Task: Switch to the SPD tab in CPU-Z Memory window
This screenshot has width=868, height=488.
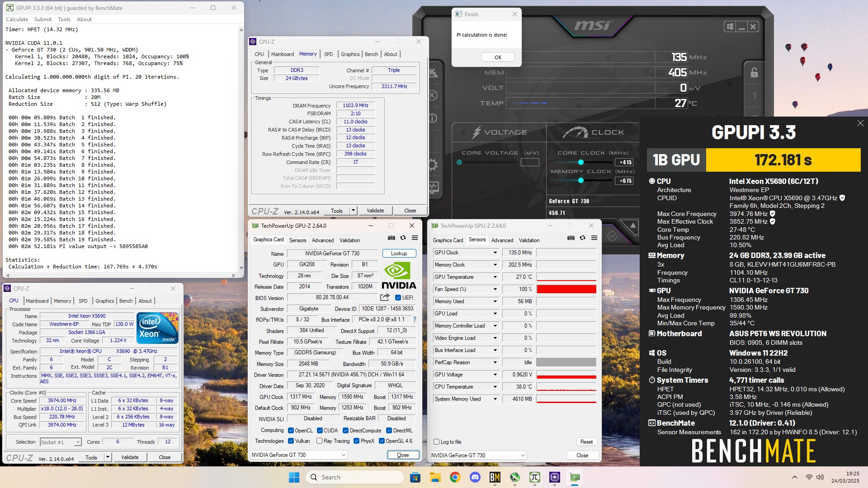Action: coord(329,54)
